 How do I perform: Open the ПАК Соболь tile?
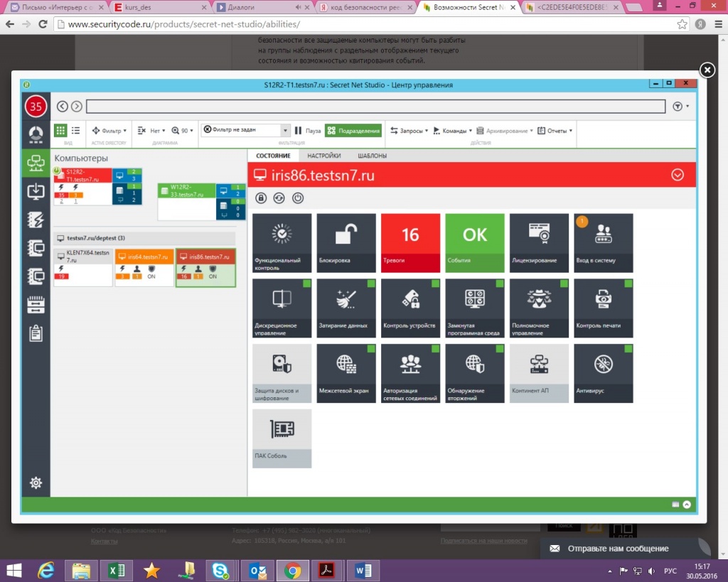click(282, 438)
